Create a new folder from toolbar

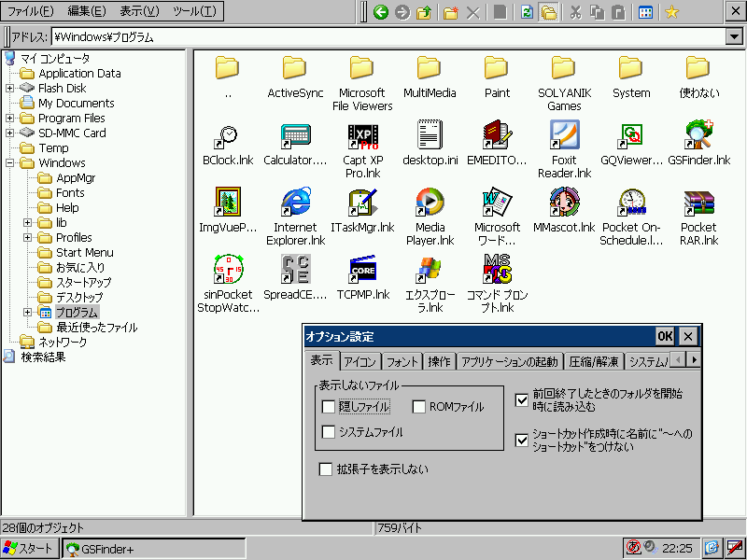click(x=451, y=12)
